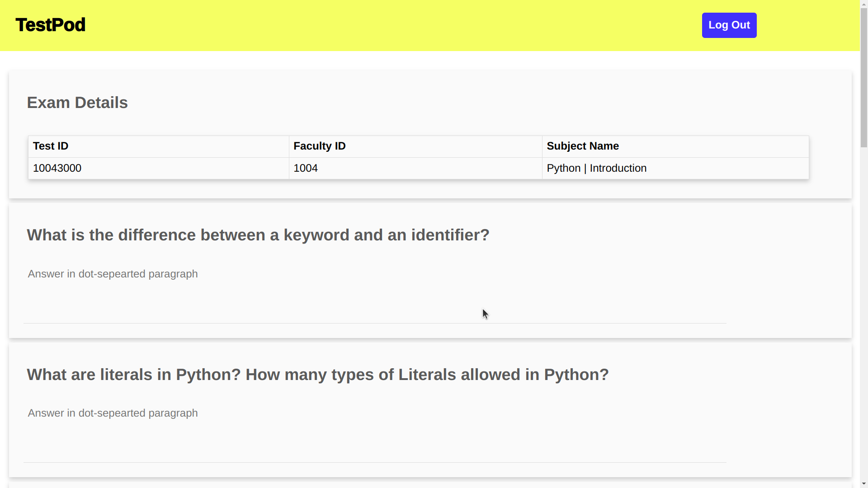The image size is (868, 488).
Task: Click the Faculty ID column header
Action: point(319,146)
